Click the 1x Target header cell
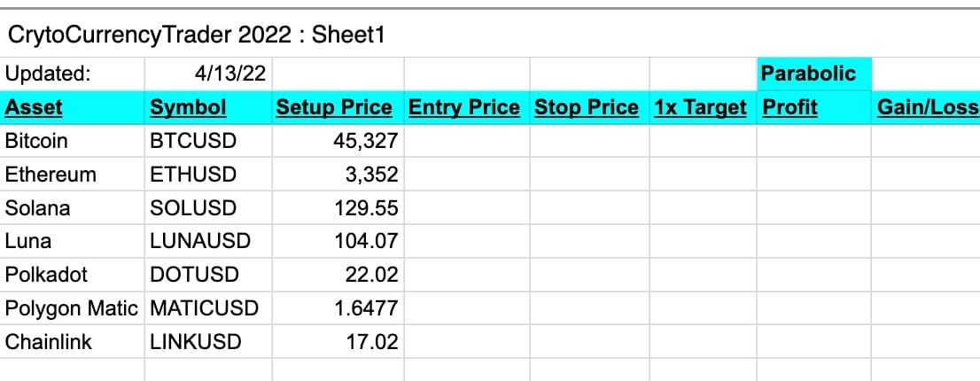Viewport: 980px width, 381px height. 704,107
